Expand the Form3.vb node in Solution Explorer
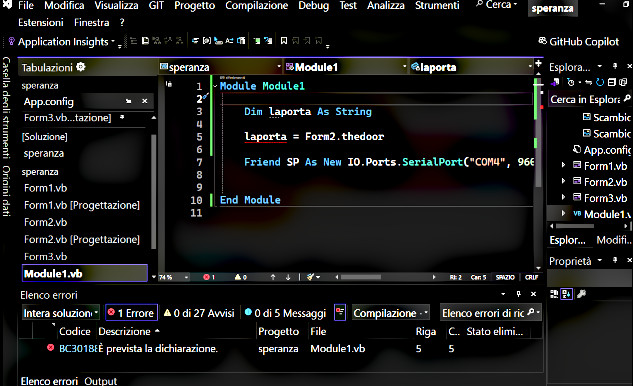 pyautogui.click(x=564, y=197)
